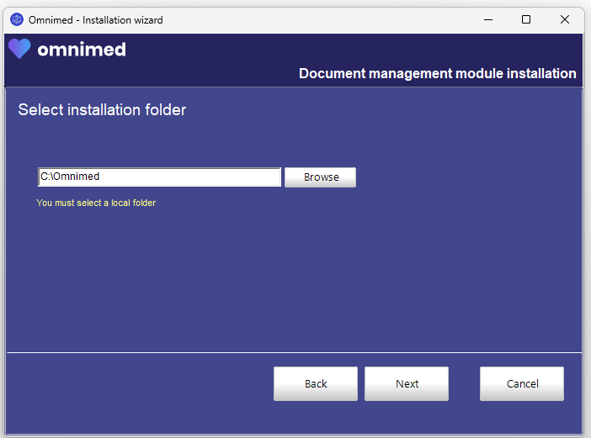The height and width of the screenshot is (438, 591).
Task: Click the 'Select installation folder' heading
Action: 102,110
